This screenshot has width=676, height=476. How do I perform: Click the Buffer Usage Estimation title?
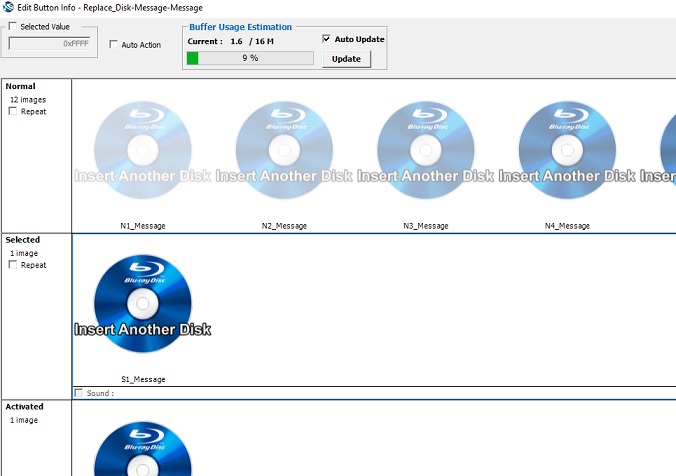pos(240,27)
